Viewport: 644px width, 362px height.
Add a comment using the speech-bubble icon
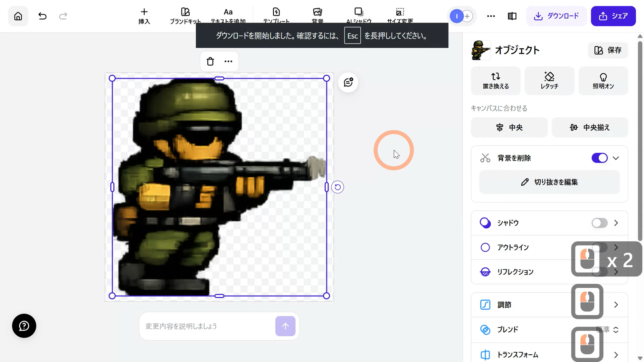pos(348,82)
